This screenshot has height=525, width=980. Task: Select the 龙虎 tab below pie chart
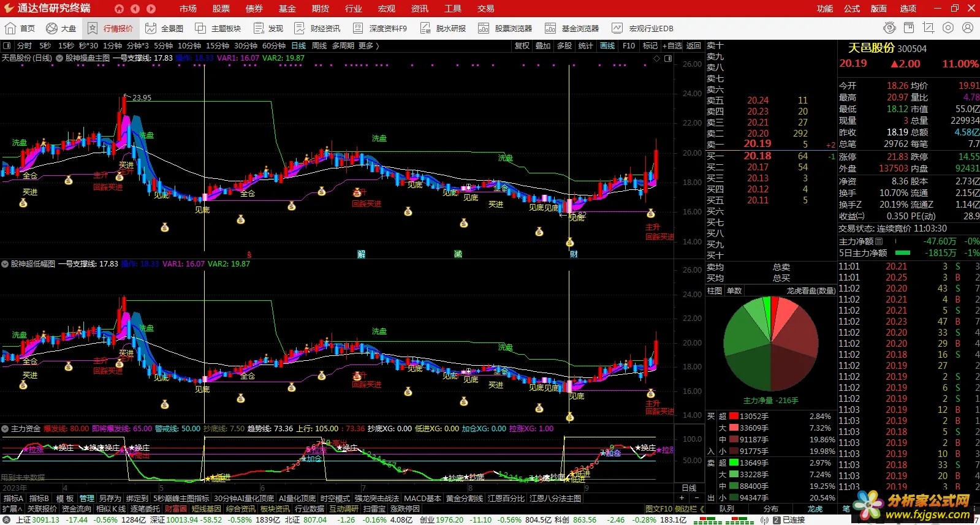pyautogui.click(x=815, y=509)
